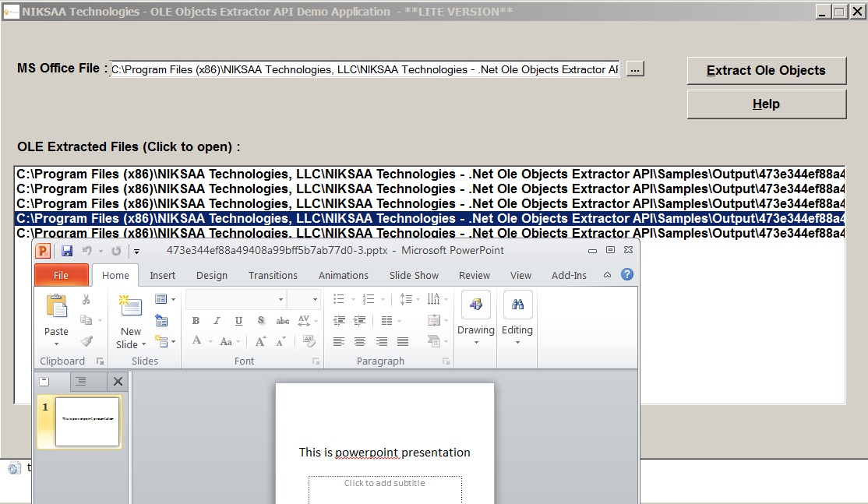Close the slides/outline pane with the X
The height and width of the screenshot is (504, 868).
point(118,381)
